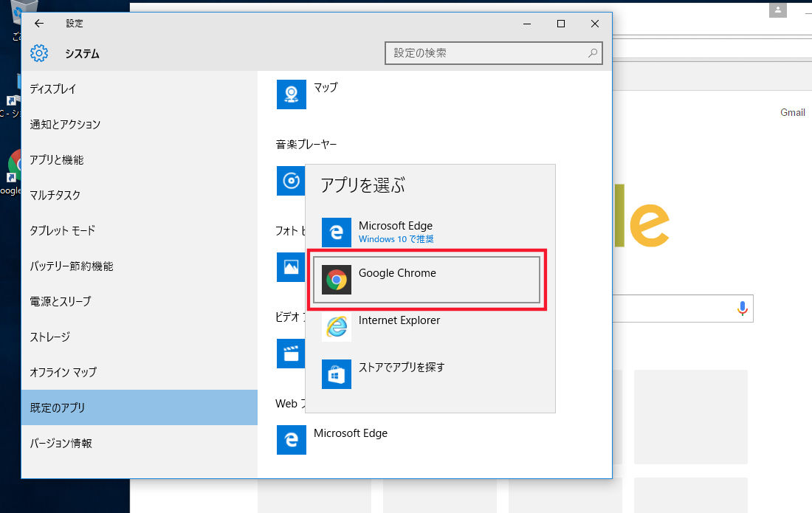
Task: Click the magnifier icon in the settings search
Action: point(593,53)
